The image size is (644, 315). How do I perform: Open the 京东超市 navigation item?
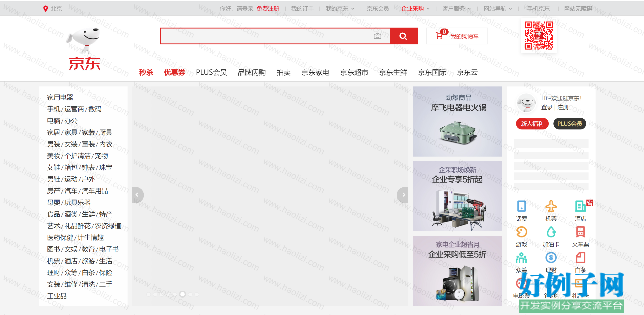tap(354, 72)
